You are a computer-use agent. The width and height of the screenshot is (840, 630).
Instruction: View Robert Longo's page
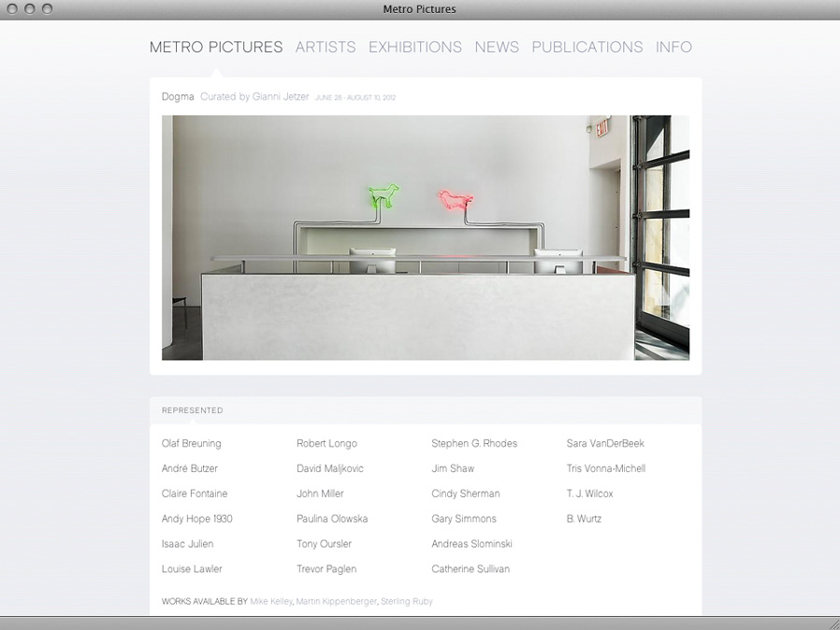(x=326, y=444)
